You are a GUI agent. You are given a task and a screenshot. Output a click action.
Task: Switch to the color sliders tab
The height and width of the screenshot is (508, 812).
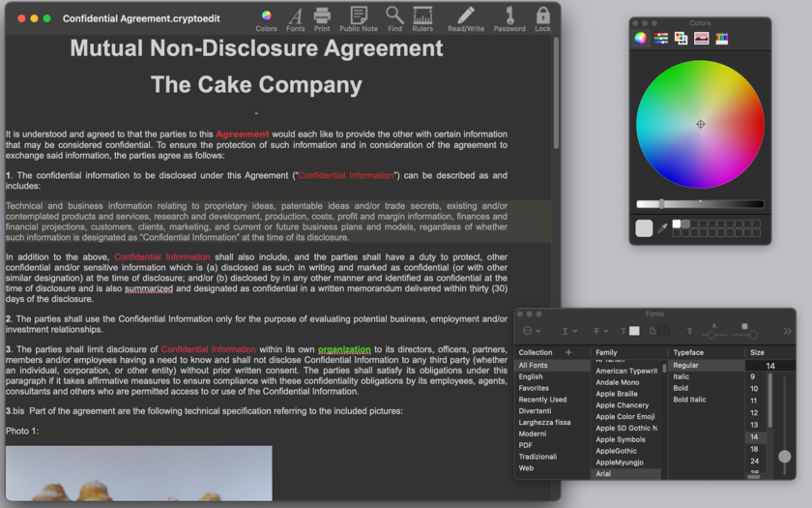661,38
